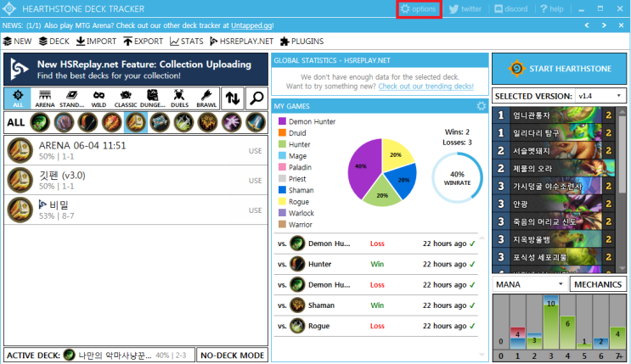This screenshot has height=364, width=631.
Task: Open the MANA chart type dropdown
Action: [x=530, y=284]
